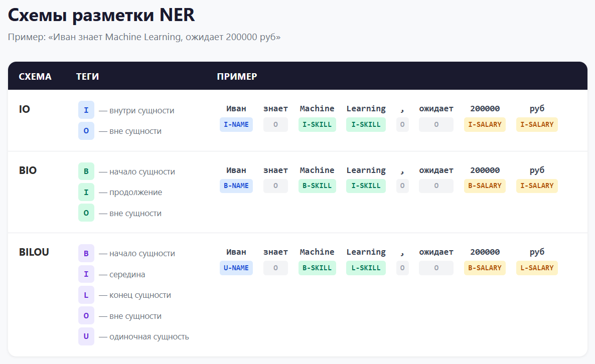Click the O badge in BIO legend
The width and height of the screenshot is (595, 364).
point(86,213)
